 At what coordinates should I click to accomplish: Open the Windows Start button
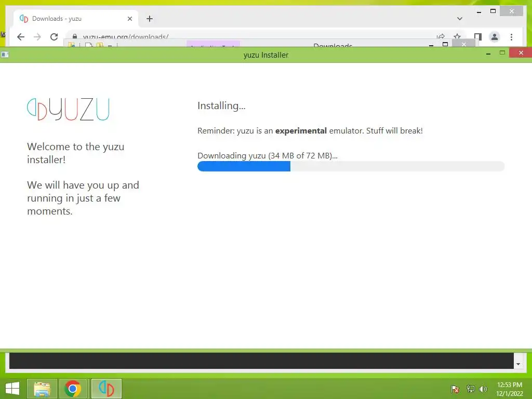pyautogui.click(x=12, y=389)
